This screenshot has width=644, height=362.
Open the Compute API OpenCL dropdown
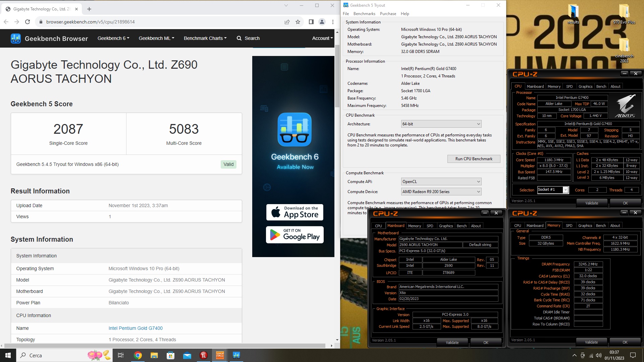click(x=441, y=182)
